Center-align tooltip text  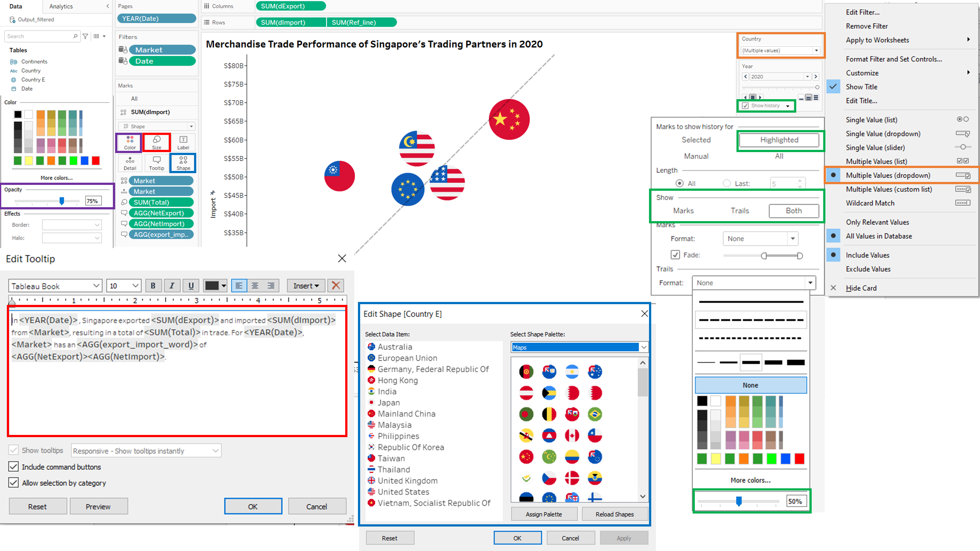[x=255, y=286]
